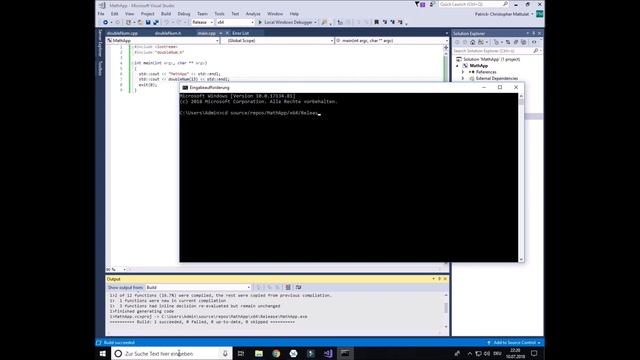Viewport: 640px width, 360px height.
Task: Expand the External Dependencies node
Action: [x=463, y=78]
